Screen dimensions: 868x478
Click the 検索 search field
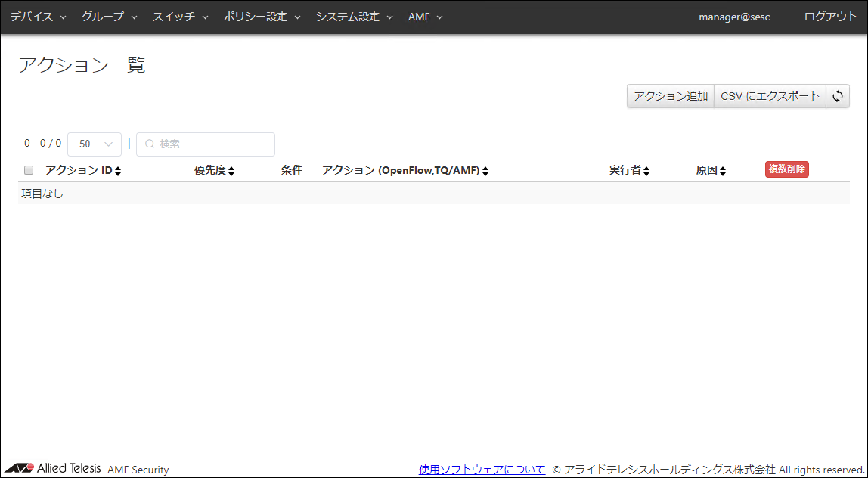(x=206, y=144)
